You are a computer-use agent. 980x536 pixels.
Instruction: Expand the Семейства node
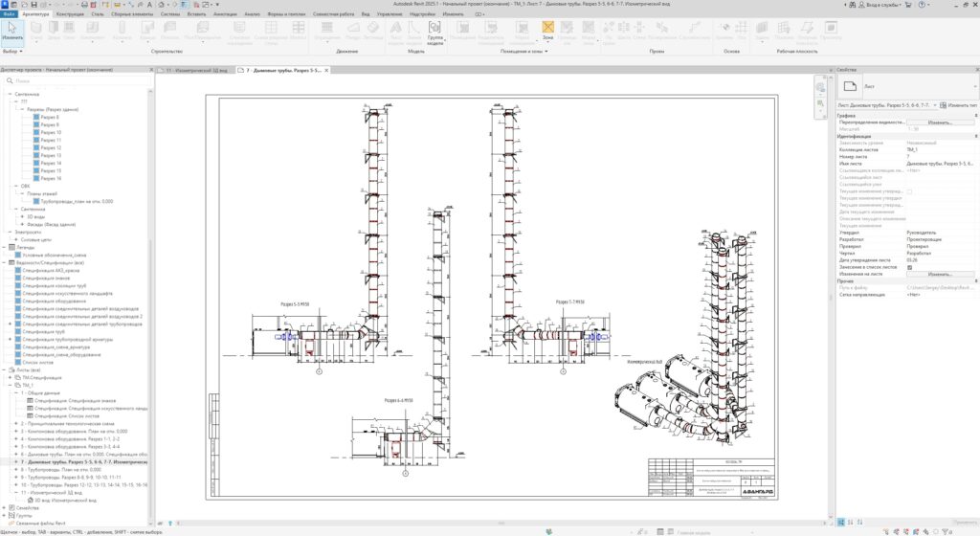point(4,508)
